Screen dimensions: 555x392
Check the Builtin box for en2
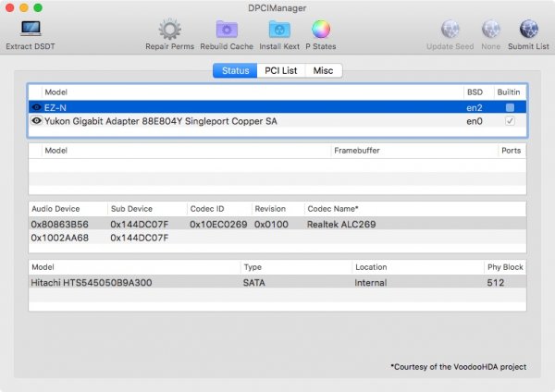510,107
